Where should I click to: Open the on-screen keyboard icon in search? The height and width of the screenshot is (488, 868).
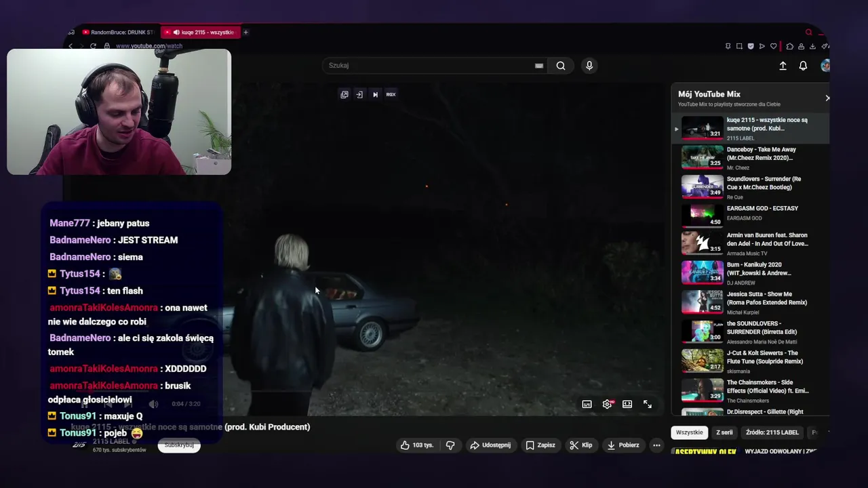539,66
